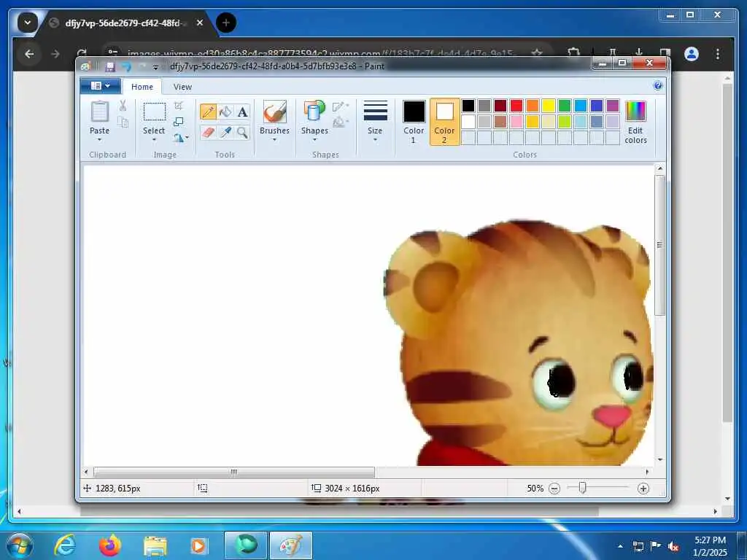Pick the yellow color swatch
Viewport: 747px width, 560px height.
point(548,105)
